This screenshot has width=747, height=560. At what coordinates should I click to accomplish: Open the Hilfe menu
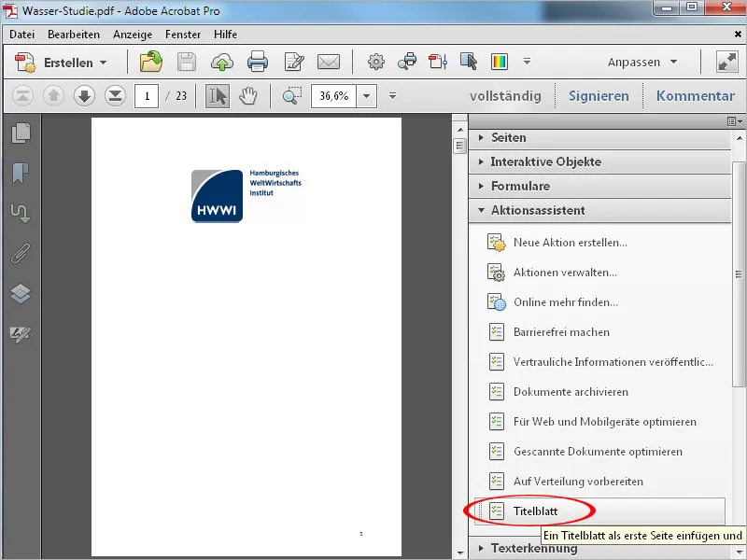click(225, 35)
